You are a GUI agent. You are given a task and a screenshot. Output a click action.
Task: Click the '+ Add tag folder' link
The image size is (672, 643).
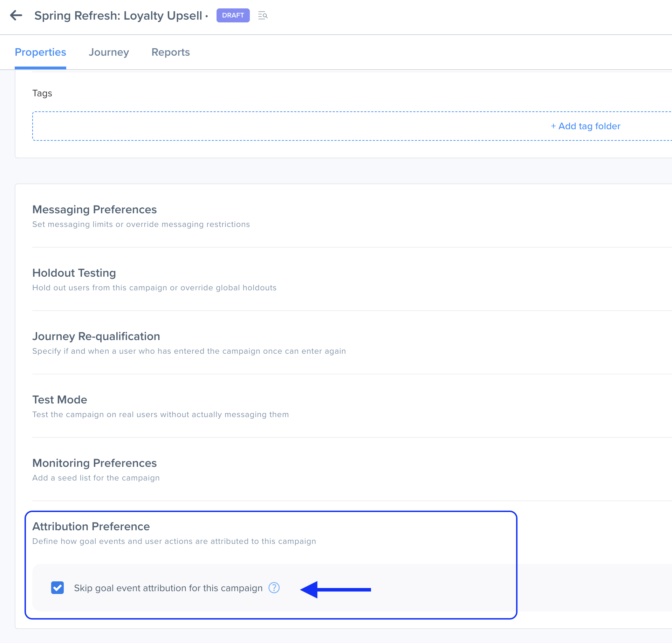(585, 126)
